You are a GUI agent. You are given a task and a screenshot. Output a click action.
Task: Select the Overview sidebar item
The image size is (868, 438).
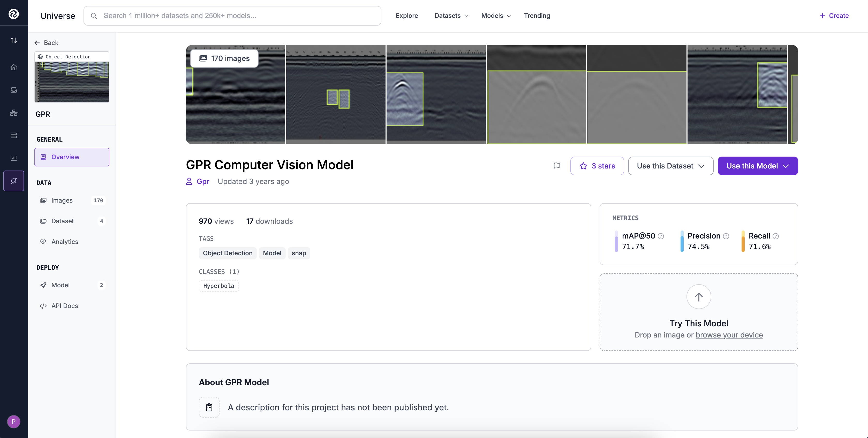tap(72, 157)
